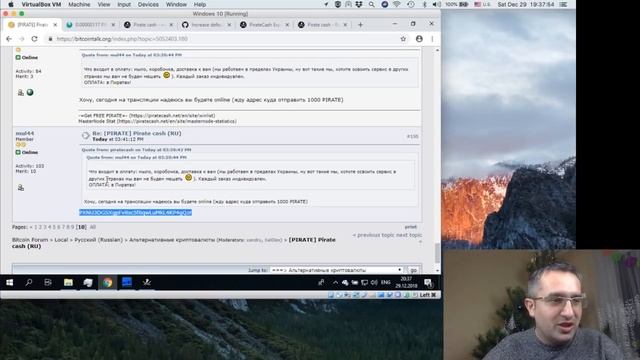Open the Русский (Russian) breadcrumb link

tap(98, 240)
